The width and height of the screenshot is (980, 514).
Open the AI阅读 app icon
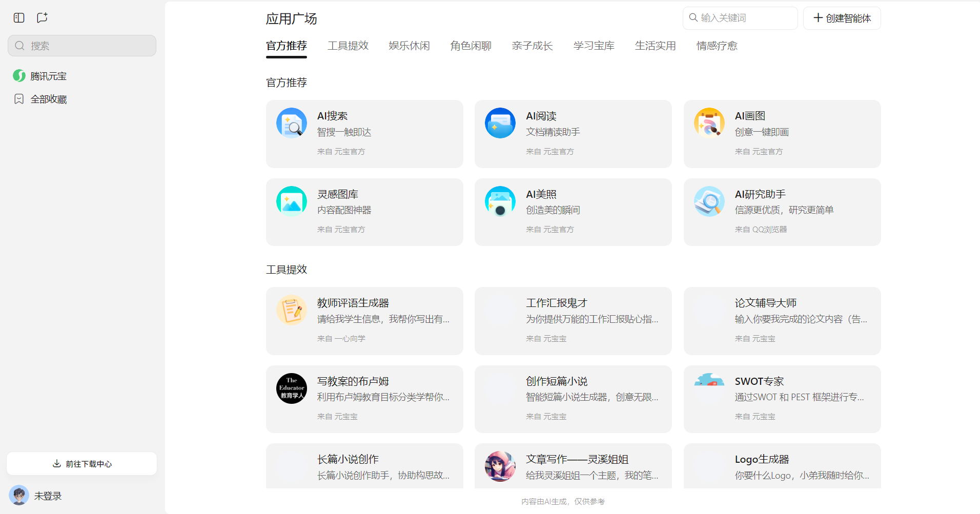500,123
